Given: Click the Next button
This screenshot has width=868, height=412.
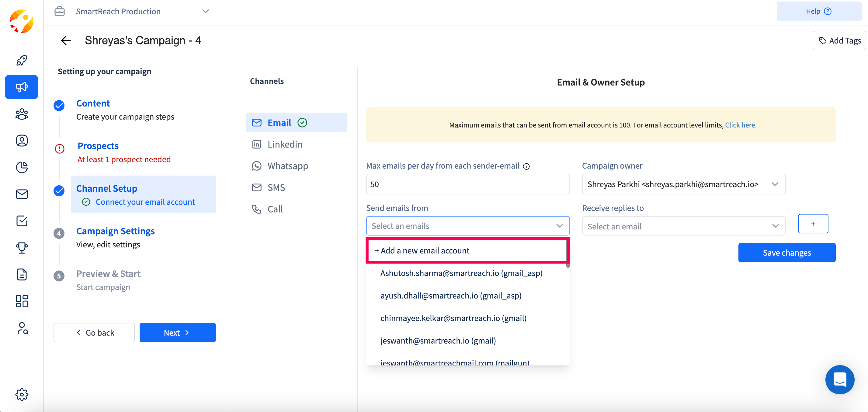Looking at the screenshot, I should 178,333.
